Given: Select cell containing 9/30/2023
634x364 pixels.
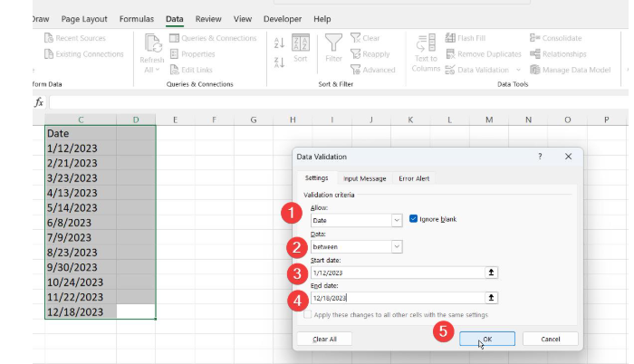Looking at the screenshot, I should click(81, 267).
